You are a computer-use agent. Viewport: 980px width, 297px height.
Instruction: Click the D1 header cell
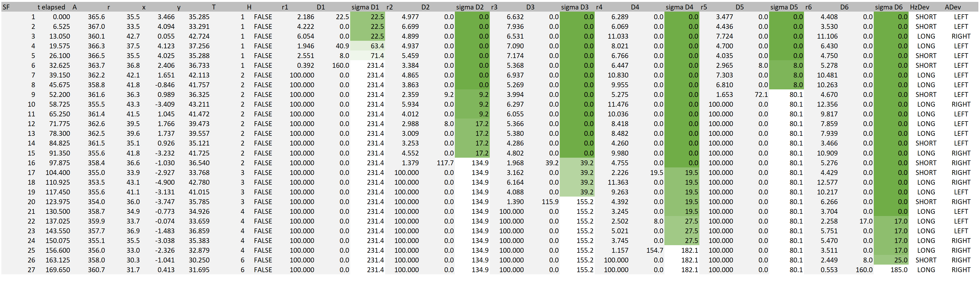tap(321, 7)
